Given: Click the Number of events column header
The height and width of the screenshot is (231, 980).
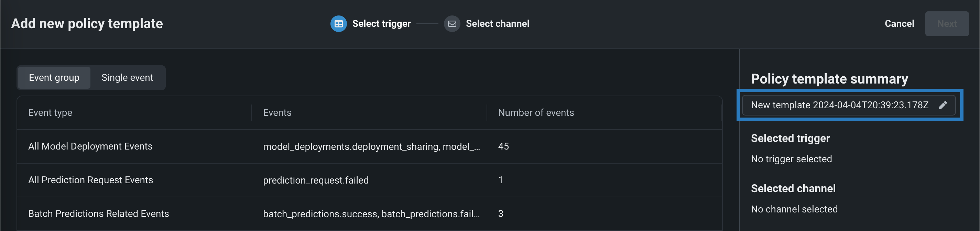Looking at the screenshot, I should point(536,113).
